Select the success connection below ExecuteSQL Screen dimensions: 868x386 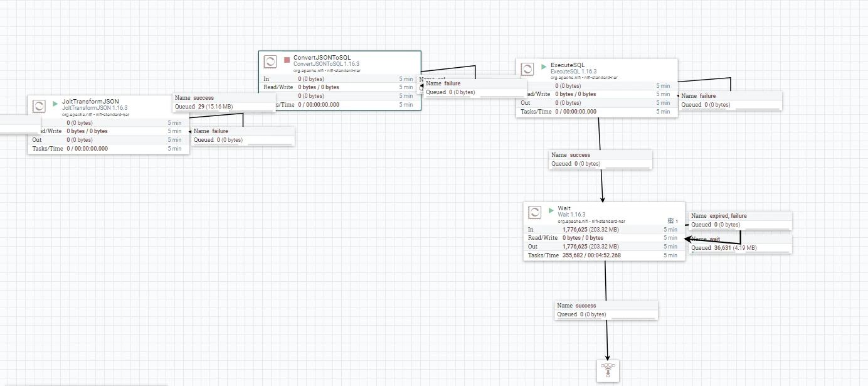pyautogui.click(x=601, y=159)
